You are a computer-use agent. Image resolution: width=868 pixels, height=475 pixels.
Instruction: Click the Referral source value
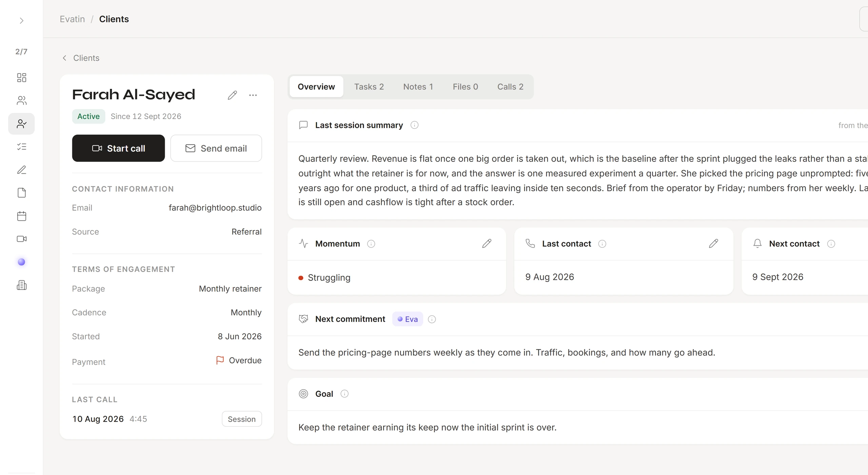coord(246,232)
